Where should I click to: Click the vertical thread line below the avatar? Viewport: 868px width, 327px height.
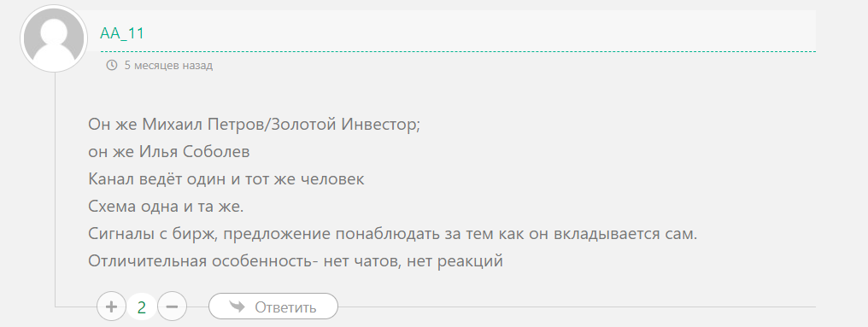[x=55, y=188]
